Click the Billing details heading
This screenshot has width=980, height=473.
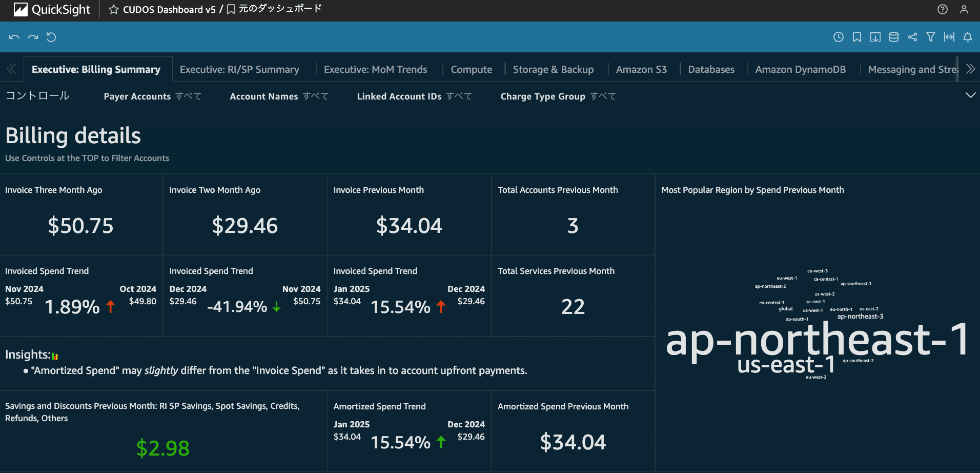pyautogui.click(x=73, y=136)
